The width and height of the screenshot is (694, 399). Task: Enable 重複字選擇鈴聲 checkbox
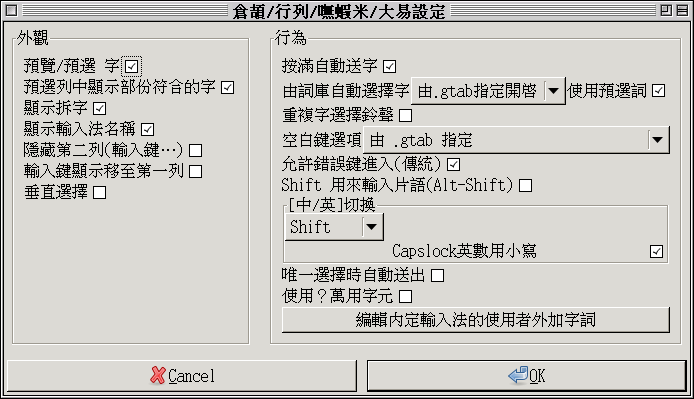(405, 116)
